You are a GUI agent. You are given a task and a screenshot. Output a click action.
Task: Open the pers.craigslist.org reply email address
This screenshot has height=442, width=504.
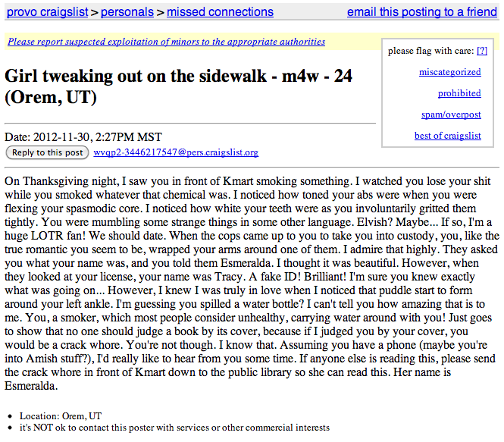pyautogui.click(x=176, y=152)
